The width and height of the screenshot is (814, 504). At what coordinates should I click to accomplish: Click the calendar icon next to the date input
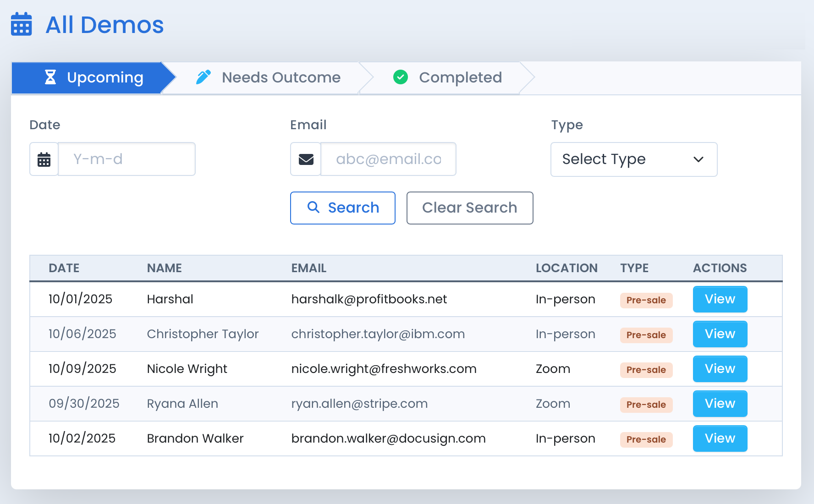coord(44,159)
